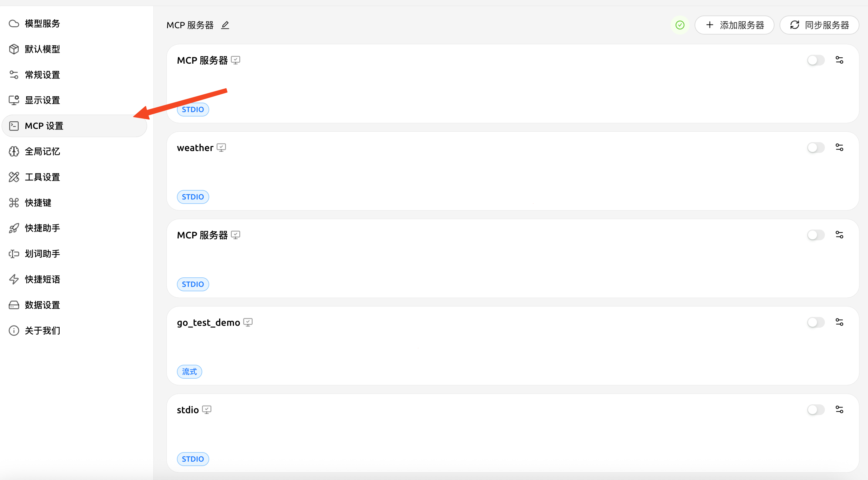Turn on the stdio server switch
Screen dimensions: 868x480
point(815,410)
